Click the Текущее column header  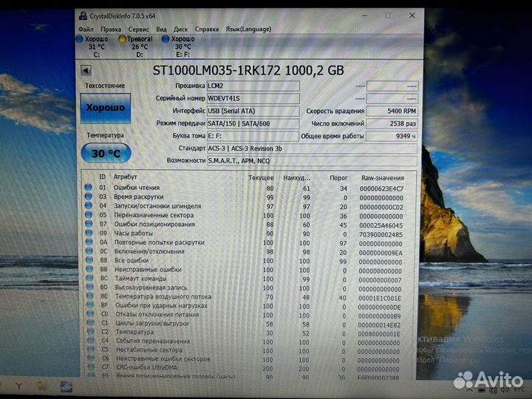click(261, 178)
